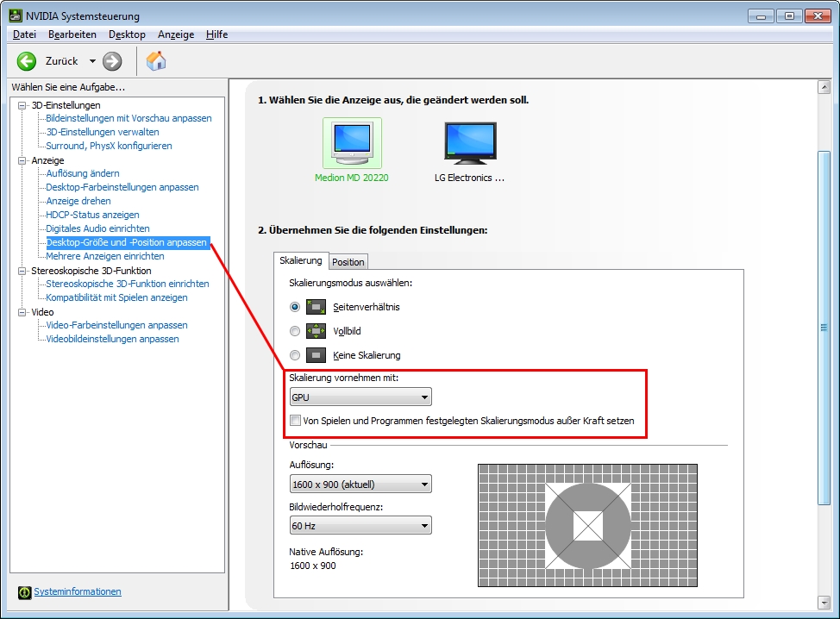Open Videobildeinstellungen anpassen
840x619 pixels.
[x=112, y=339]
